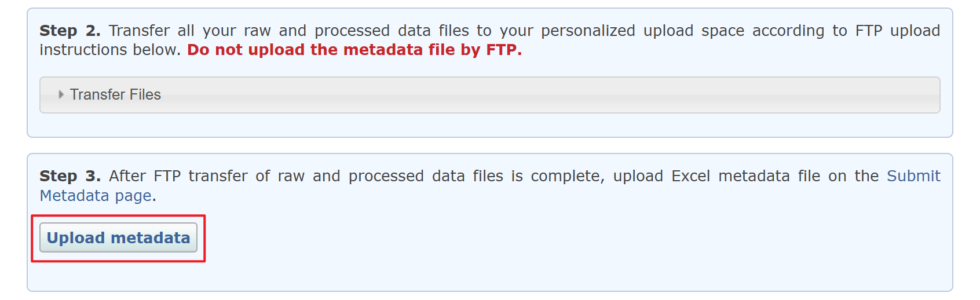This screenshot has width=980, height=300.
Task: Click "instructions below." text in Step 2
Action: coord(110,50)
